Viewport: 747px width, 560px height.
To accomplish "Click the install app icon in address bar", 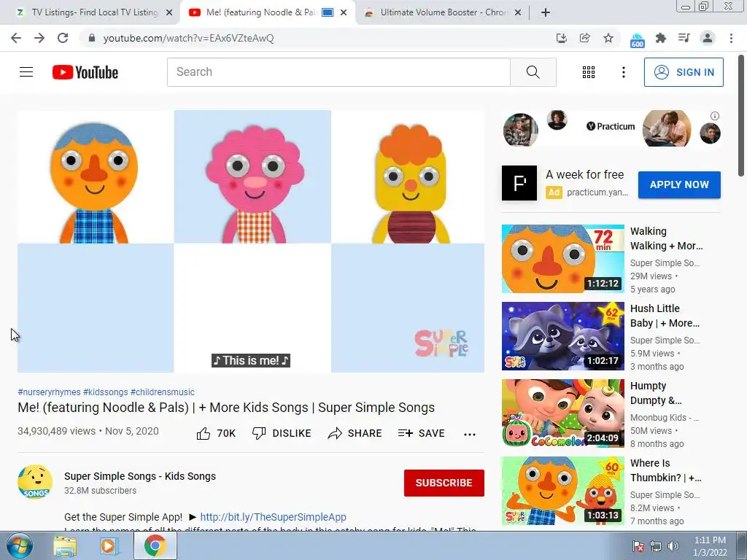I will (562, 38).
